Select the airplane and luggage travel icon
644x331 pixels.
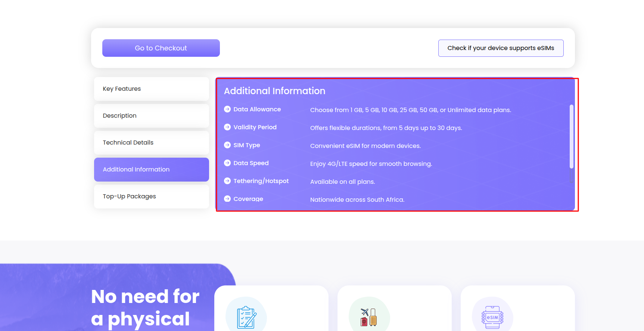pyautogui.click(x=369, y=317)
